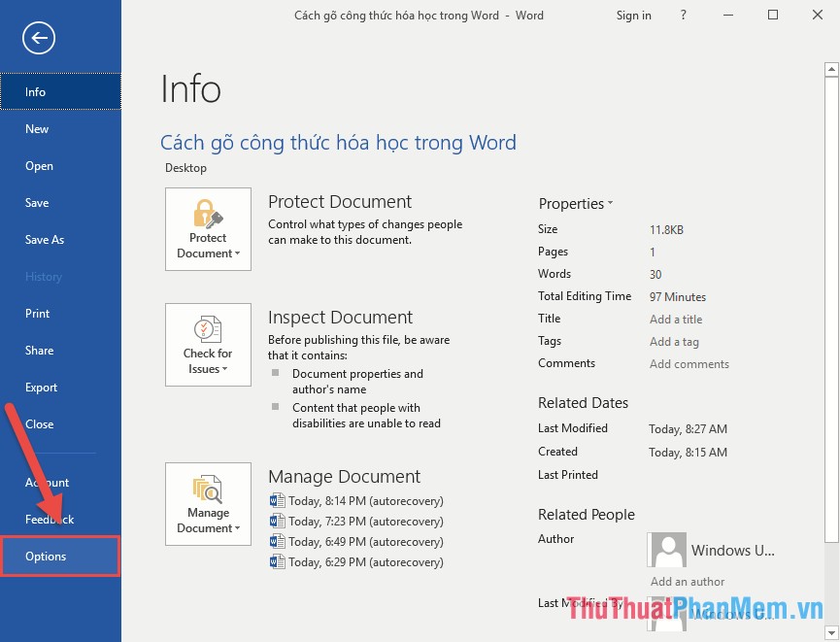Click Add an author field
The width and height of the screenshot is (840, 642).
tap(688, 582)
